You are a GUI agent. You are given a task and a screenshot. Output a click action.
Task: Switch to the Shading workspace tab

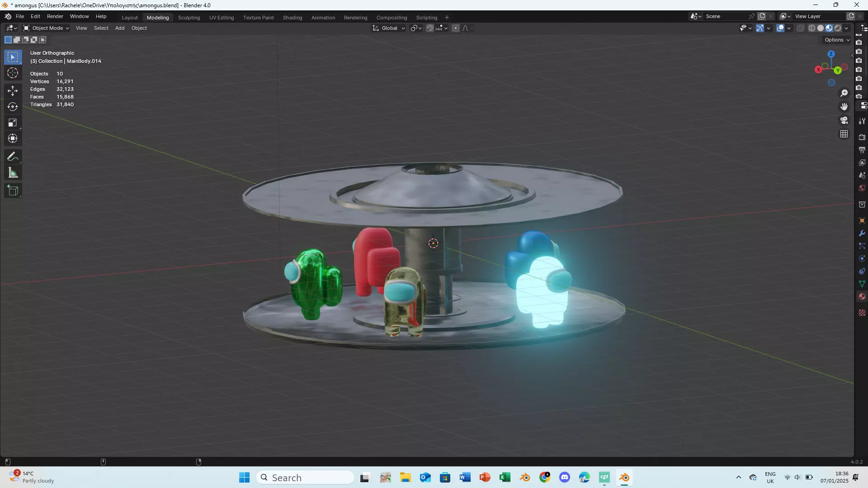tap(292, 18)
